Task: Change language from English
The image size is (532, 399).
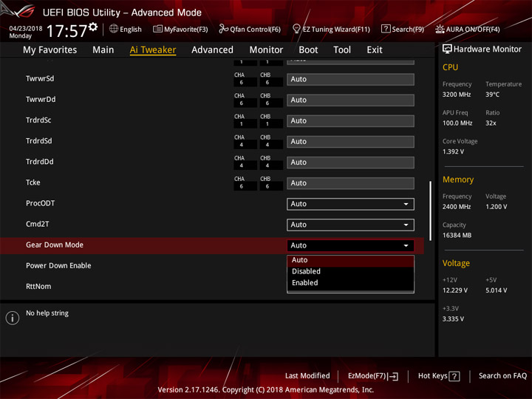Action: click(131, 29)
